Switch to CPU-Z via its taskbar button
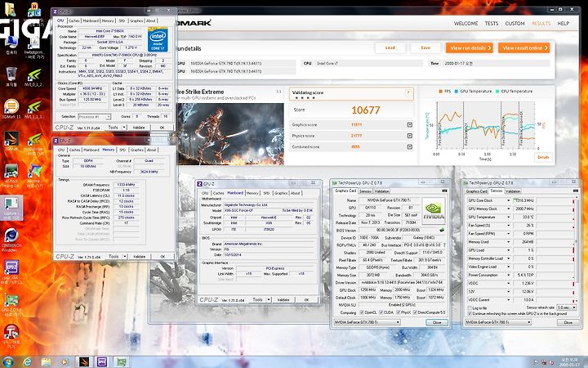This screenshot has width=588, height=368. tap(102, 362)
